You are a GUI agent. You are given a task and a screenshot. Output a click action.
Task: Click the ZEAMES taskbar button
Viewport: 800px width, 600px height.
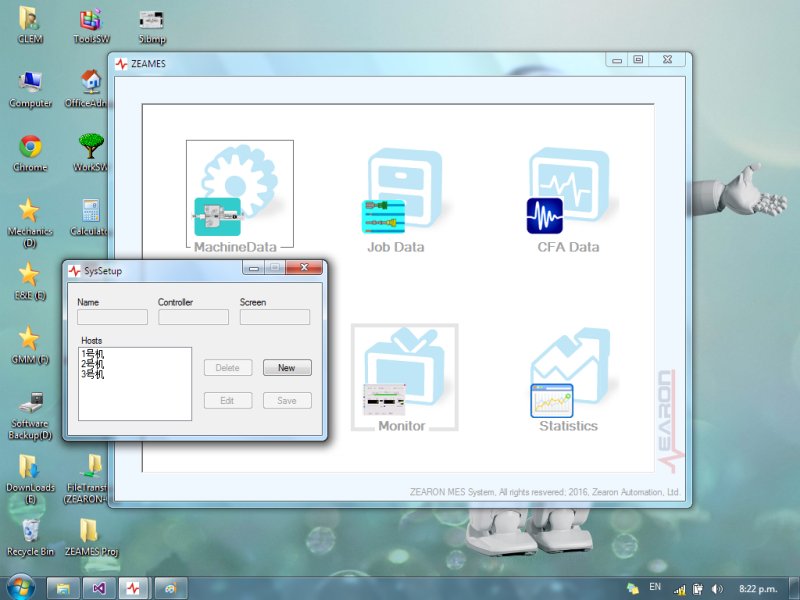pos(134,588)
